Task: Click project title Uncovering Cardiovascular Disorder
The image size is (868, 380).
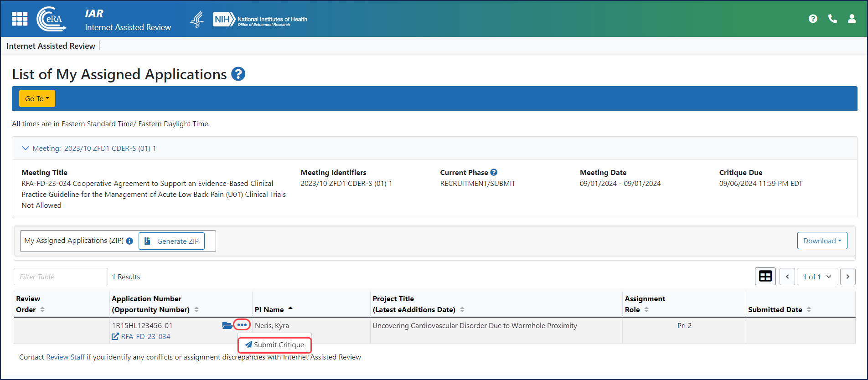Action: (475, 325)
